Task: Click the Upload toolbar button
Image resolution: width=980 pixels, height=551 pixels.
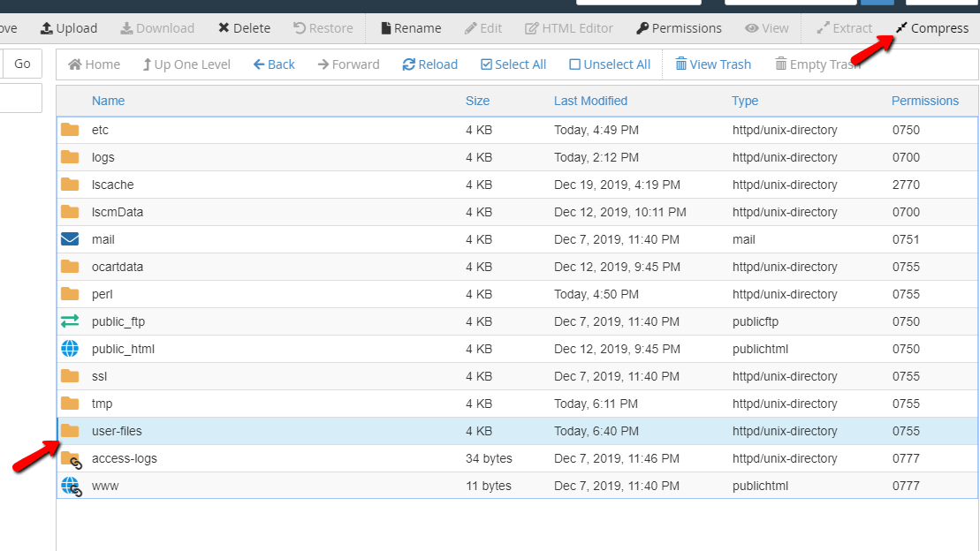Action: 69,28
